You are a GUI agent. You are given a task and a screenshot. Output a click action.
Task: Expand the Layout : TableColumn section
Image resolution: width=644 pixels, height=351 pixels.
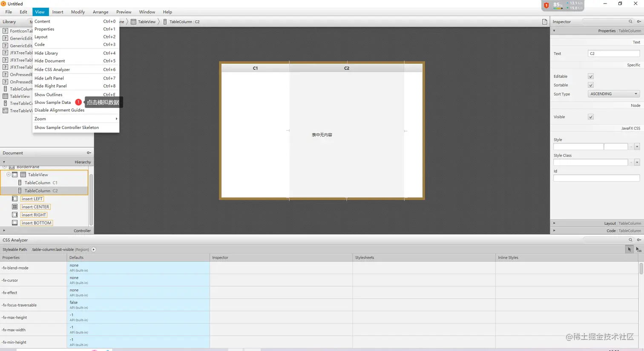click(x=554, y=223)
